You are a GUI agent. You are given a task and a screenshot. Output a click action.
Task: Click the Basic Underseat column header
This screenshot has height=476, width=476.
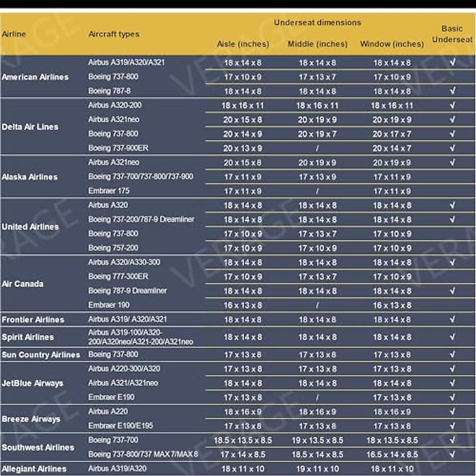[x=452, y=34]
